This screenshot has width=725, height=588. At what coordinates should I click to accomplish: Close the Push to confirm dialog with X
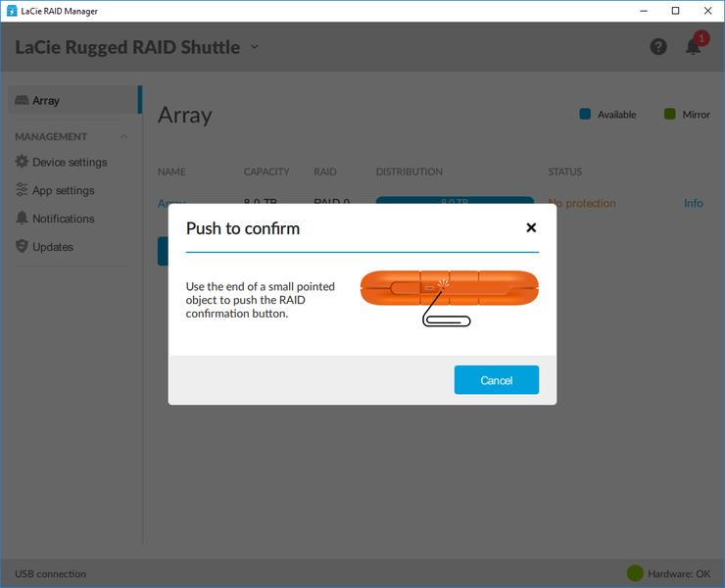click(531, 227)
